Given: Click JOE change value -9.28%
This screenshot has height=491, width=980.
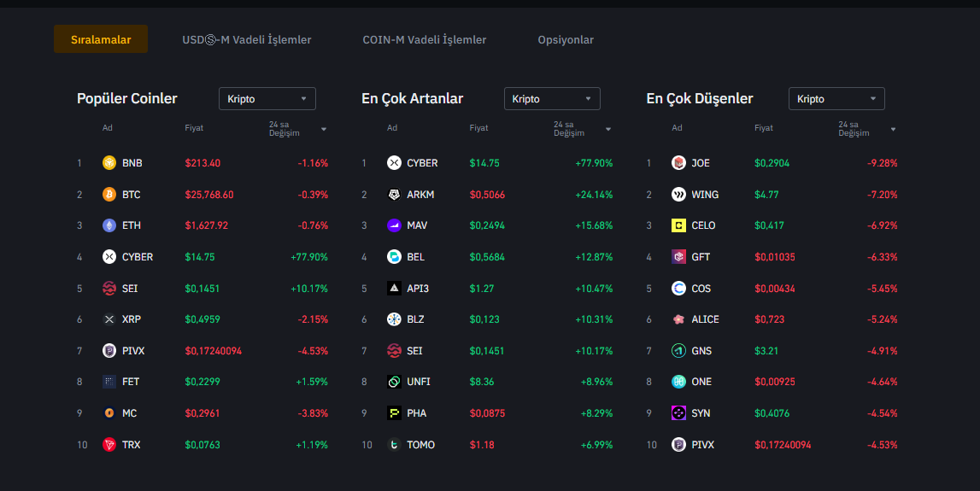Looking at the screenshot, I should pos(882,163).
